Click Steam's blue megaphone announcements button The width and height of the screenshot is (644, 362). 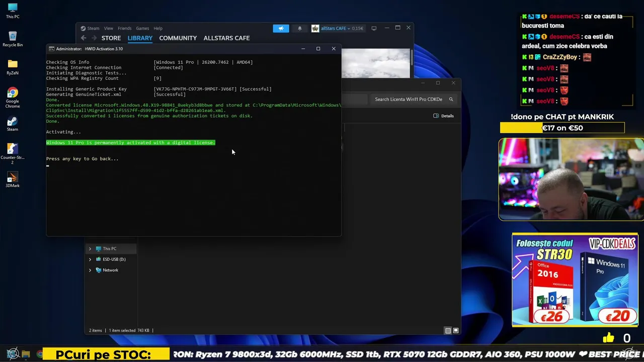coord(281,28)
